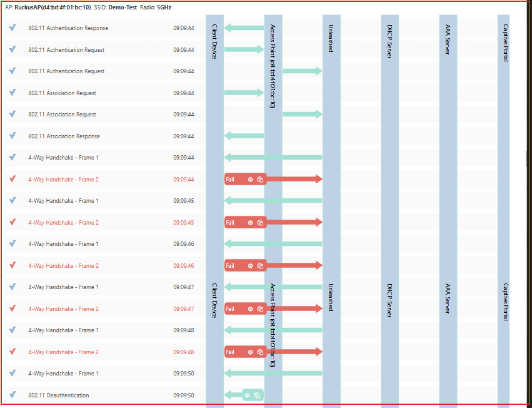The image size is (532, 408).
Task: Click info icon on Deauthentication arrow
Action: [x=247, y=395]
